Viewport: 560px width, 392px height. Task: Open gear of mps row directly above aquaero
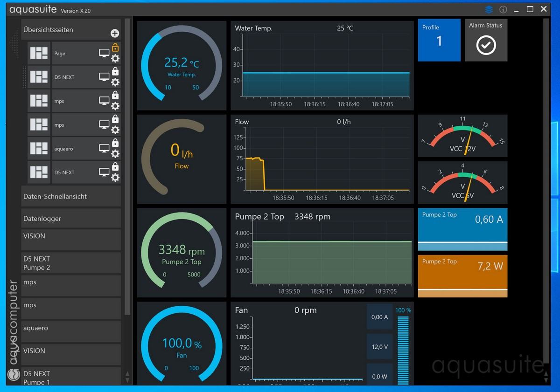pyautogui.click(x=115, y=130)
